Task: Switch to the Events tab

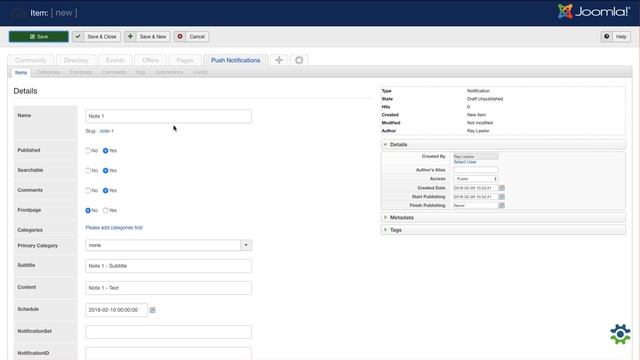Action: tap(115, 60)
